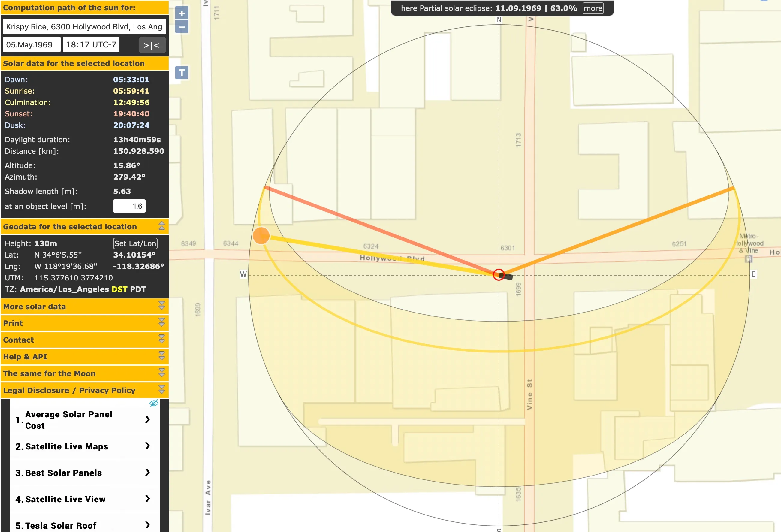Click the T map layer icon
This screenshot has width=781, height=532.
click(182, 73)
